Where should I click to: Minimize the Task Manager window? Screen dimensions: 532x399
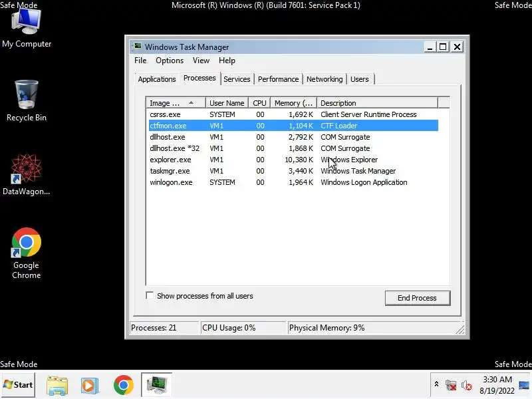430,47
